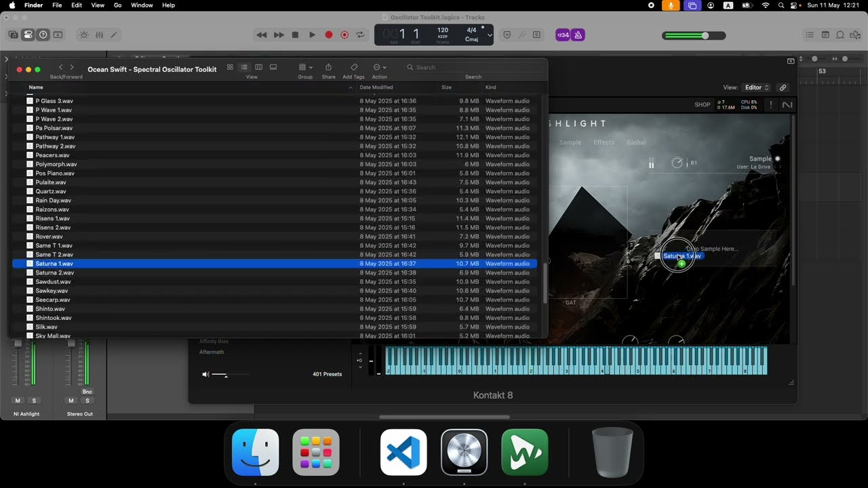The width and height of the screenshot is (868, 488).
Task: Sort Finder list by Size column
Action: pos(460,87)
